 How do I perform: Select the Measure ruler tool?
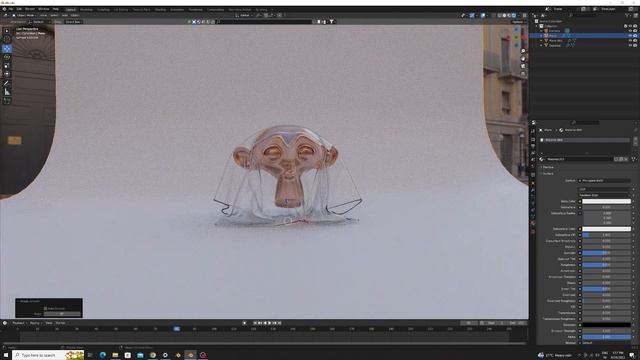click(x=7, y=92)
